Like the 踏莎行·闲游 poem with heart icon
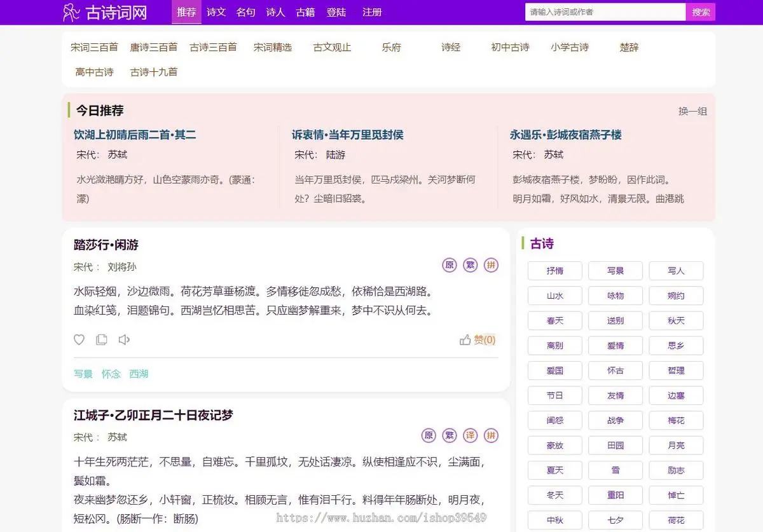Image resolution: width=763 pixels, height=532 pixels. 79,340
